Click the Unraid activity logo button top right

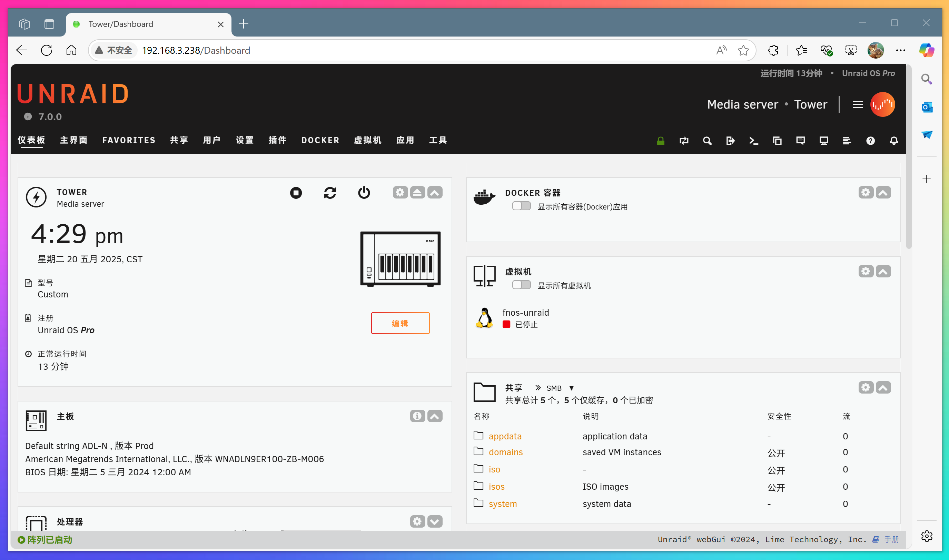point(883,104)
